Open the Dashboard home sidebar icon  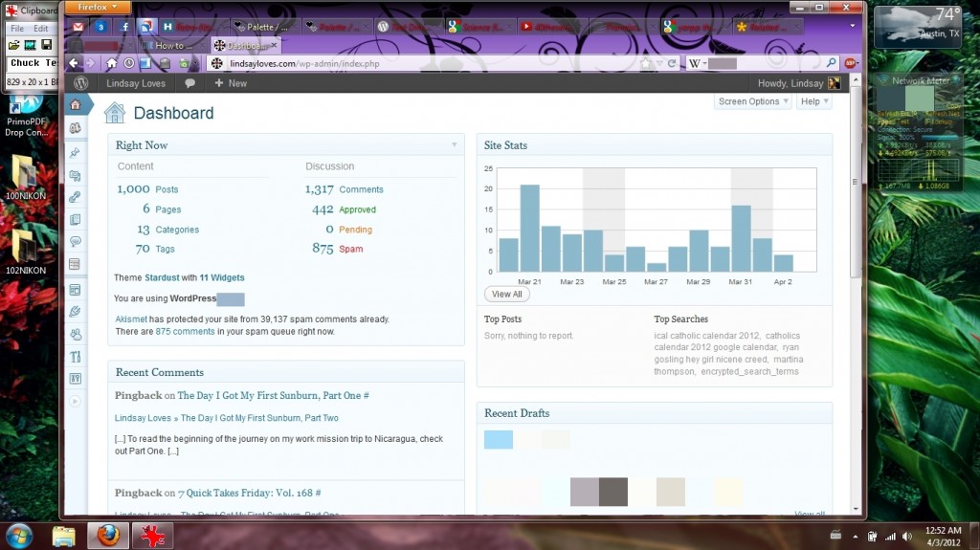click(x=76, y=105)
